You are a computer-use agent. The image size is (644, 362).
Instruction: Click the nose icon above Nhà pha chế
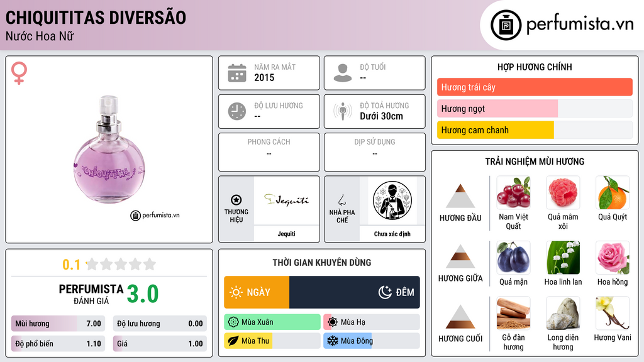[x=341, y=200]
